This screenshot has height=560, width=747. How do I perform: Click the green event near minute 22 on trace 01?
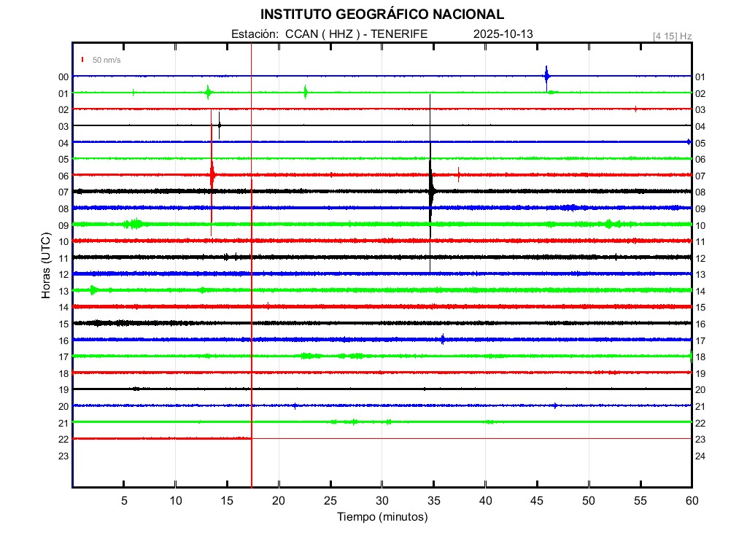(305, 92)
